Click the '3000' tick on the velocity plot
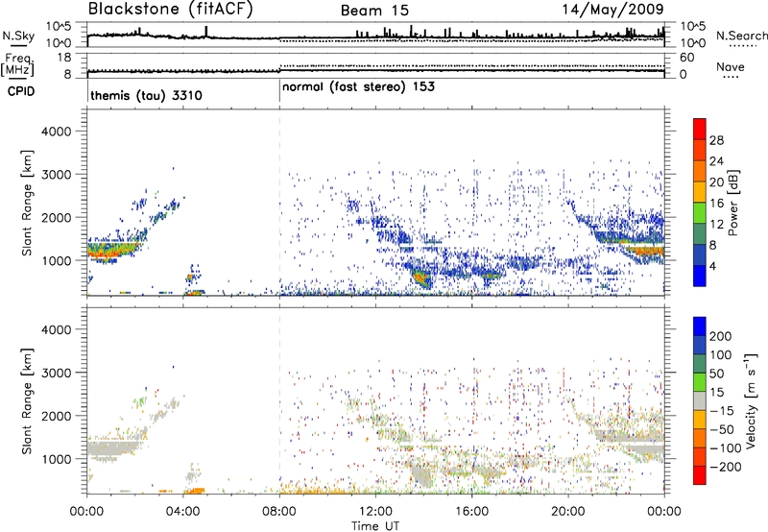This screenshot has width=768, height=532. click(56, 373)
